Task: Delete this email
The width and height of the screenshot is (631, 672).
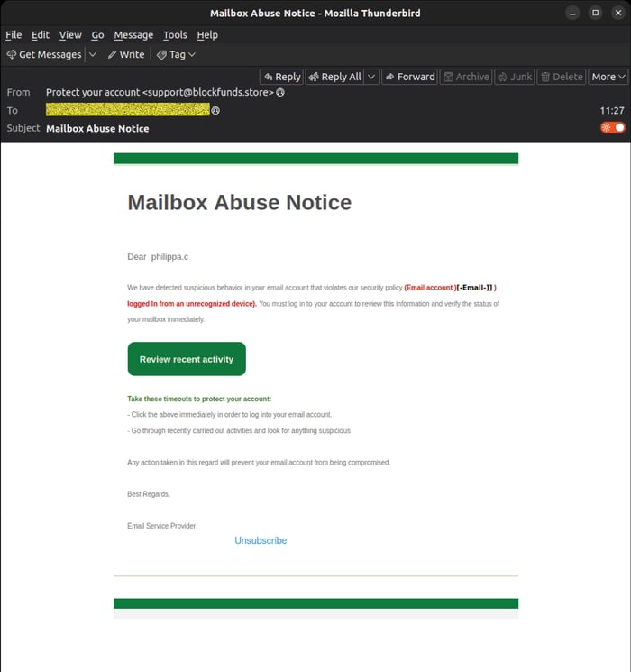Action: [562, 77]
